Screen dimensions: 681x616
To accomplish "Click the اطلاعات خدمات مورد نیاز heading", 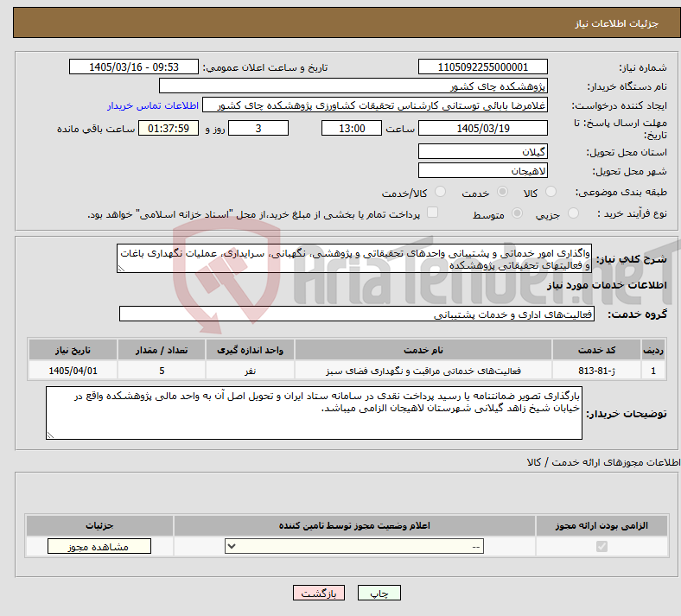I will pyautogui.click(x=607, y=285).
